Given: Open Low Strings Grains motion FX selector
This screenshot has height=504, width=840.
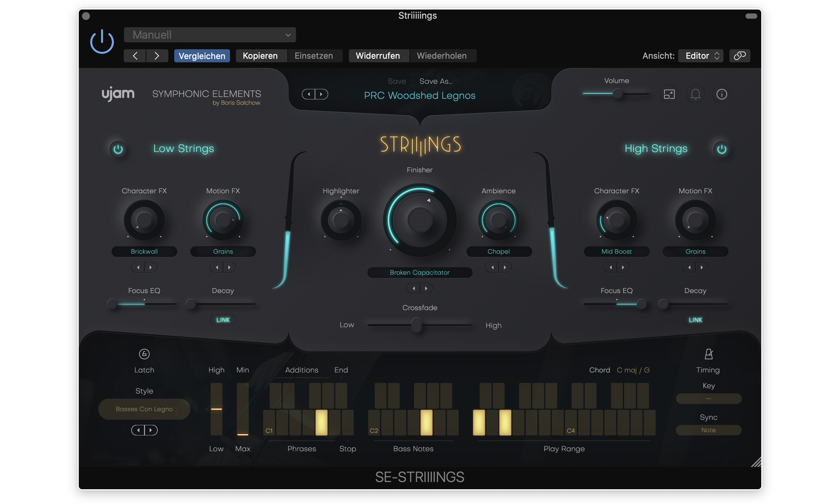Looking at the screenshot, I should [223, 251].
